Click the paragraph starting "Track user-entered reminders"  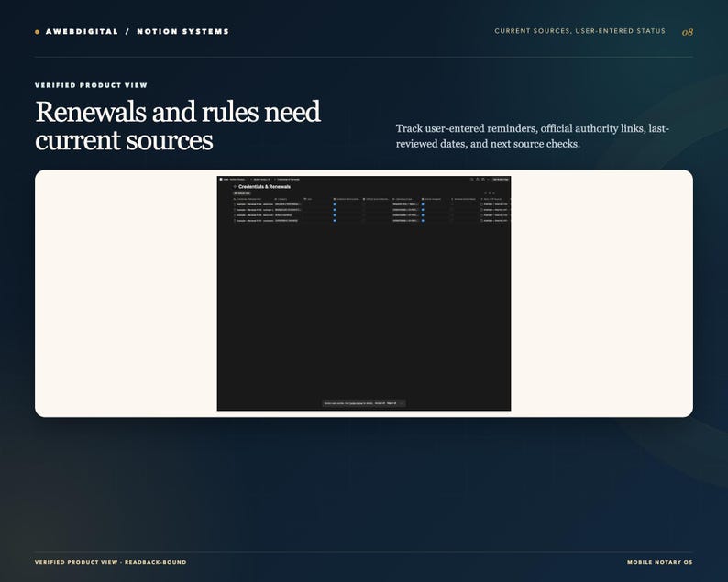click(532, 136)
